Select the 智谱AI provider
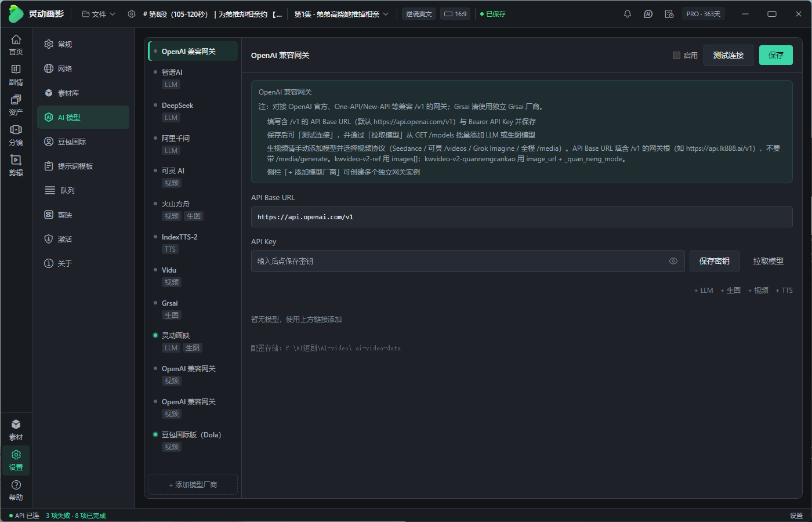The height and width of the screenshot is (522, 812). coord(193,78)
